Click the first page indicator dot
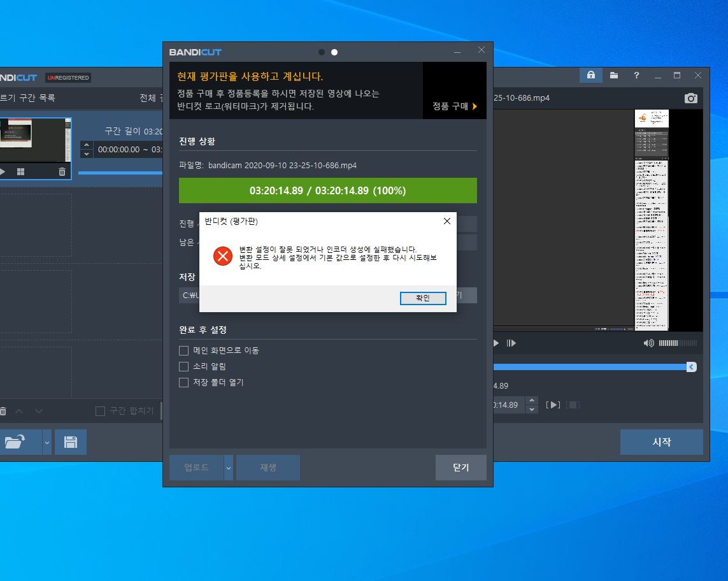The height and width of the screenshot is (581, 728). (321, 52)
